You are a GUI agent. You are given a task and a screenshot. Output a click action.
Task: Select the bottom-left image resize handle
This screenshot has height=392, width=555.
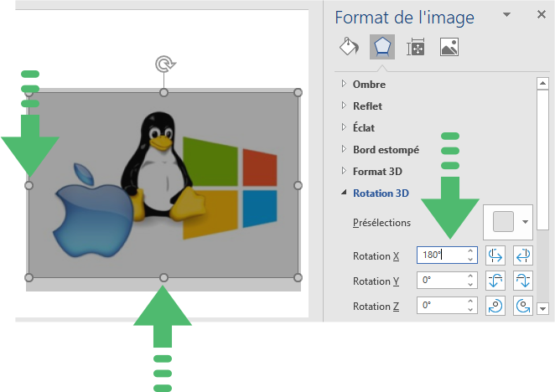click(29, 278)
